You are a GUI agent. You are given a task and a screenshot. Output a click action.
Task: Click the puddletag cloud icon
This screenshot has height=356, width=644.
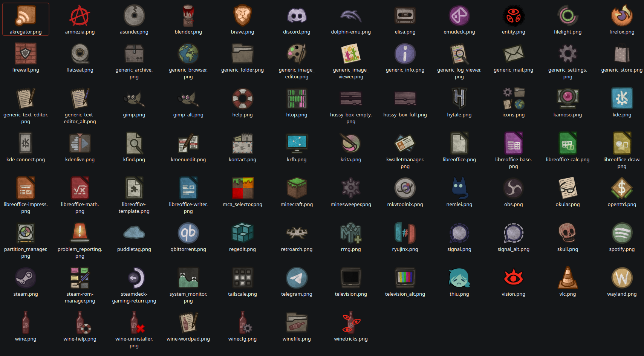[x=134, y=233]
